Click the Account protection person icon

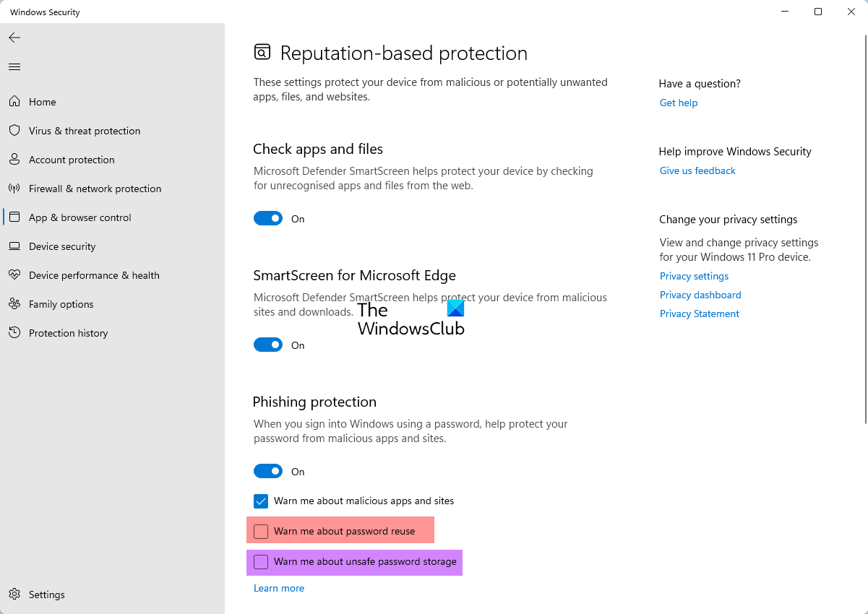(x=14, y=160)
